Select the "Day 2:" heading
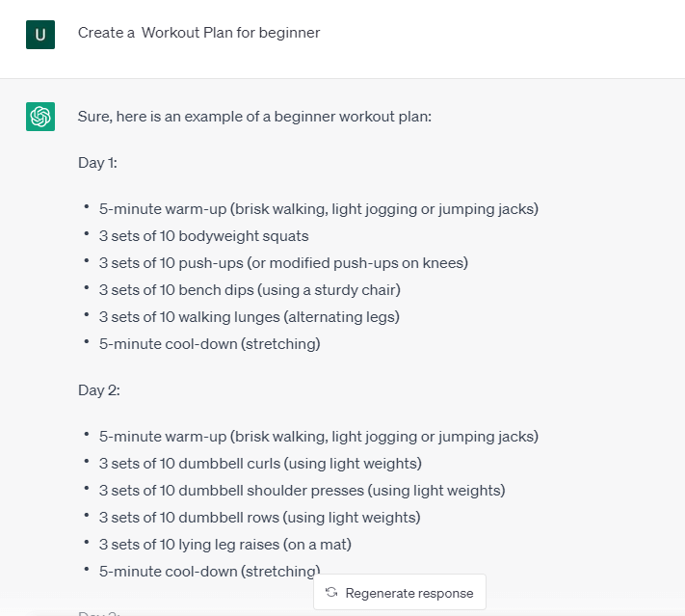Image resolution: width=685 pixels, height=616 pixels. coord(98,390)
